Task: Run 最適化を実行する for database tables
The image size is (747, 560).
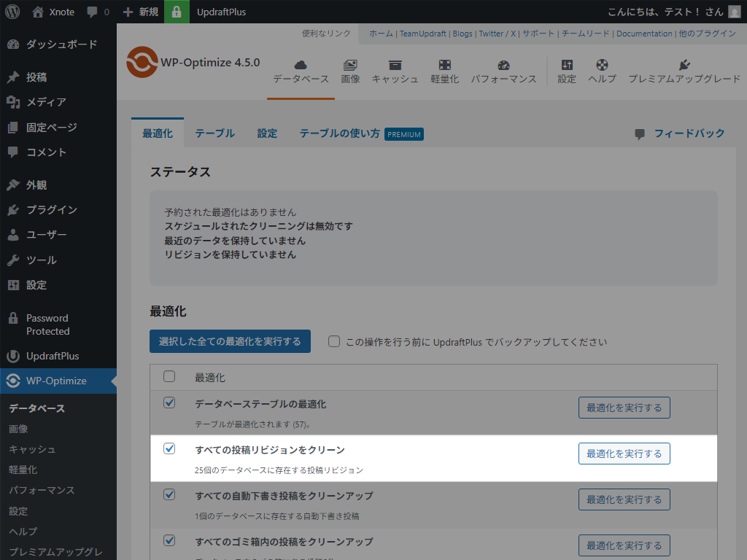Action: pos(624,408)
